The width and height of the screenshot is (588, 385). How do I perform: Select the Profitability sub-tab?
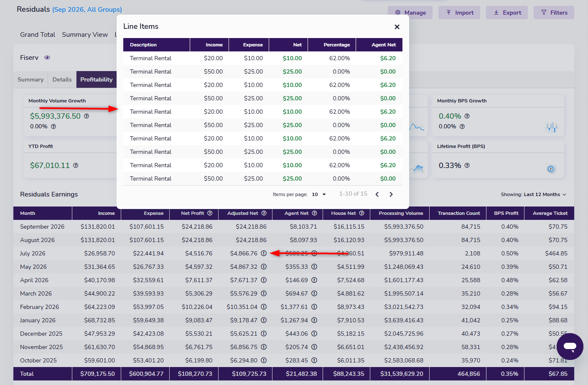point(97,79)
